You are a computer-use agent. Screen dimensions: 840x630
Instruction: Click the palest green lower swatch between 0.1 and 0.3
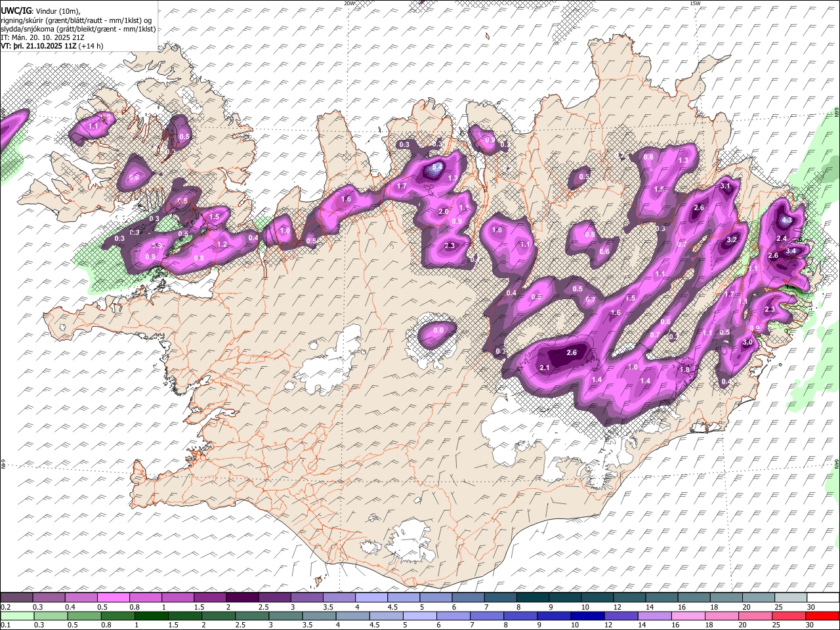click(x=18, y=616)
